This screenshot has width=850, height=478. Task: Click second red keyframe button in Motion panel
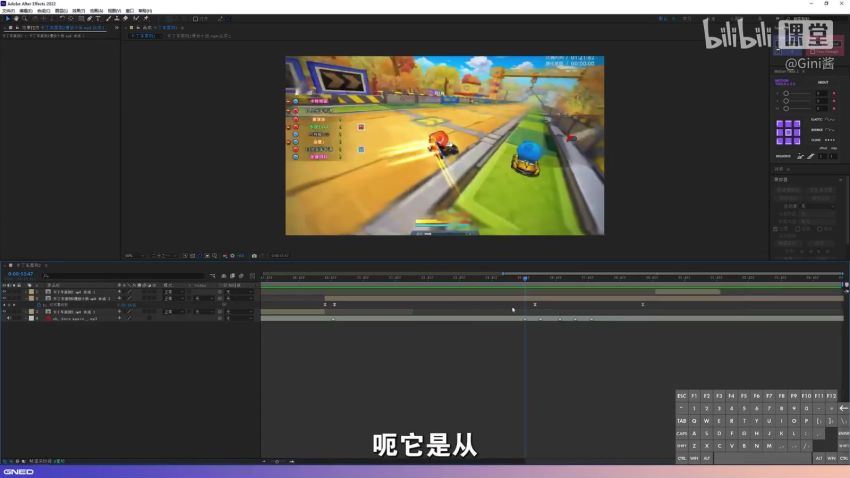tap(834, 101)
